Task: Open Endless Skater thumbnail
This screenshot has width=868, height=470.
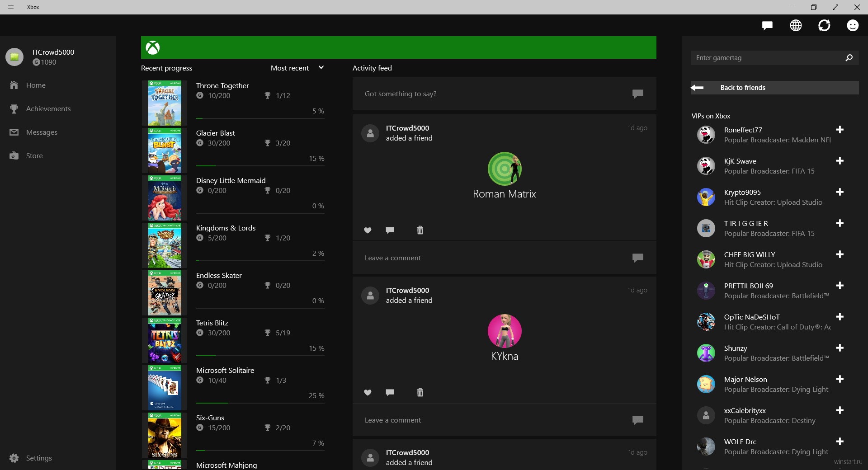Action: (165, 293)
